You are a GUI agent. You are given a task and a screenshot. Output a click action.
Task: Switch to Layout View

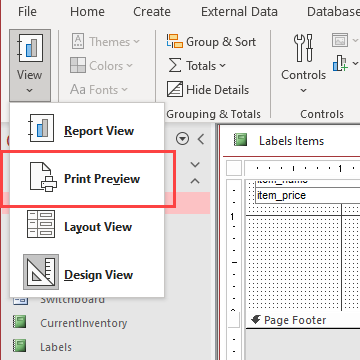click(87, 227)
